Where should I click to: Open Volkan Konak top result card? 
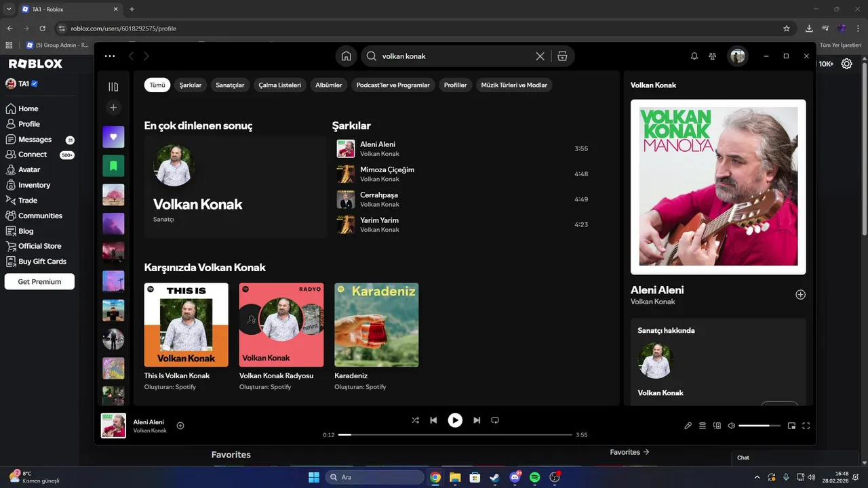click(235, 186)
